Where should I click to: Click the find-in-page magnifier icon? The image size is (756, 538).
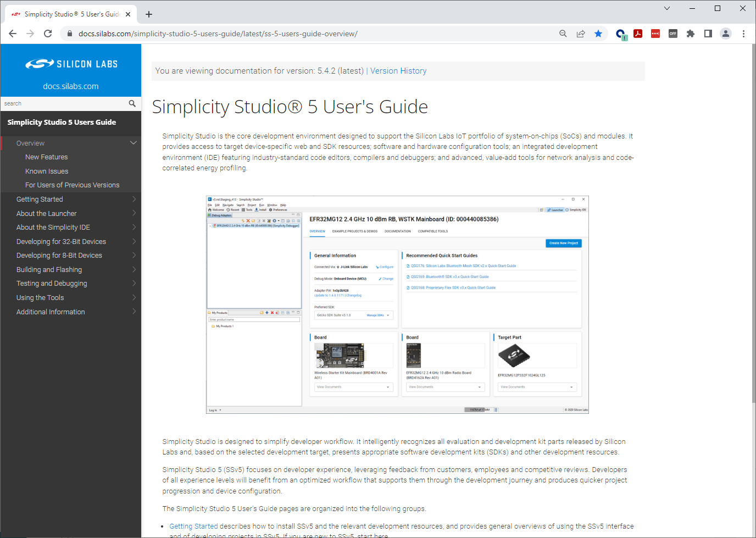click(x=563, y=34)
